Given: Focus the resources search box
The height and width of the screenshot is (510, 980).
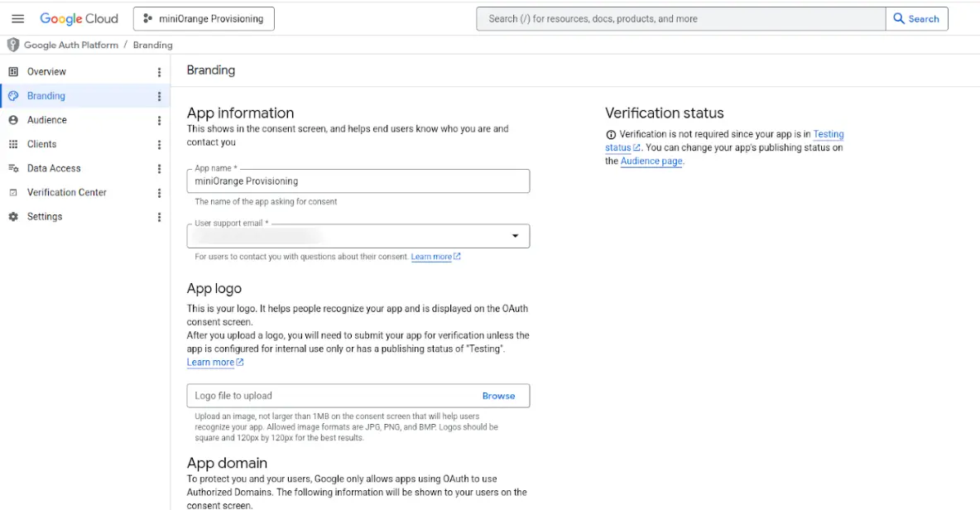Looking at the screenshot, I should (x=680, y=19).
